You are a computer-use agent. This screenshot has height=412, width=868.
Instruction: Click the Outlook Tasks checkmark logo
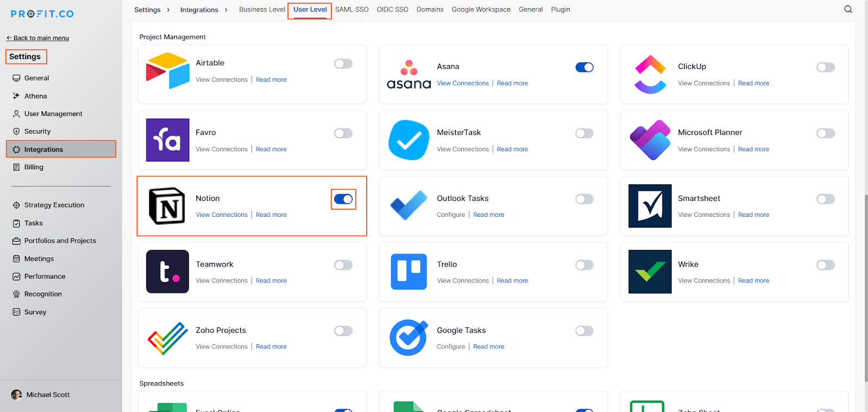409,205
